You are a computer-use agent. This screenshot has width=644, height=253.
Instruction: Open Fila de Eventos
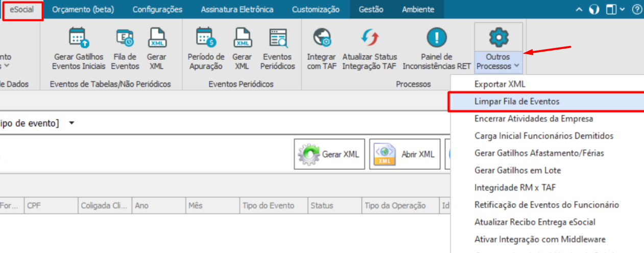tap(125, 49)
